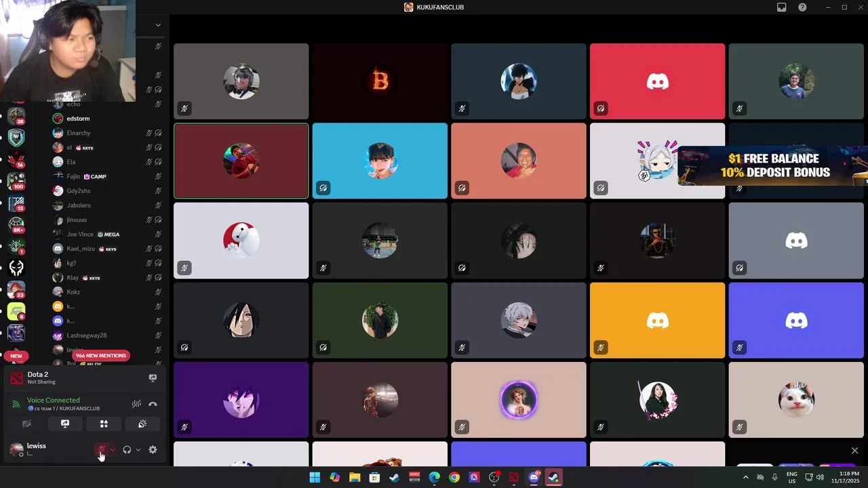Select Kokz in the member list
The image size is (868, 488).
coord(73,292)
